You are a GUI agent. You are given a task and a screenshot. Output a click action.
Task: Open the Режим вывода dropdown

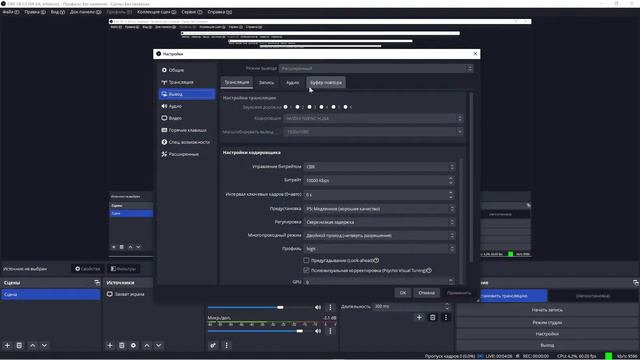376,69
